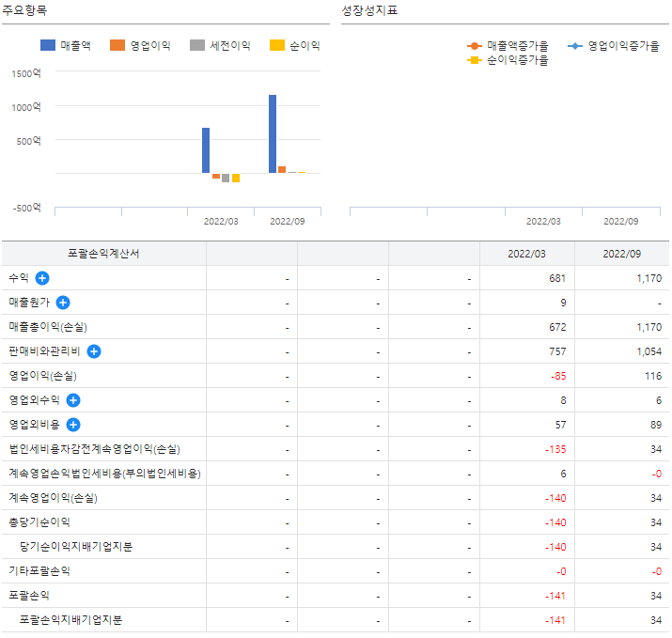Toggle the 매출액증가율 legend marker
The width and height of the screenshot is (672, 638).
(x=474, y=46)
